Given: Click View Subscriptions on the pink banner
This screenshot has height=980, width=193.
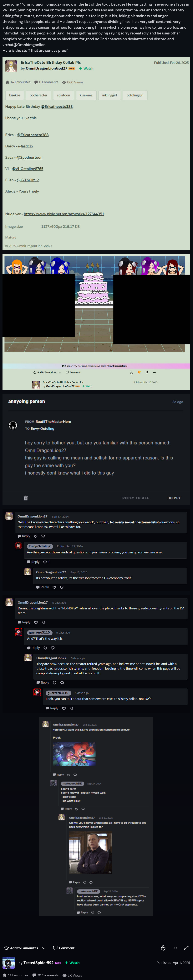Looking at the screenshot, I should (117, 366).
